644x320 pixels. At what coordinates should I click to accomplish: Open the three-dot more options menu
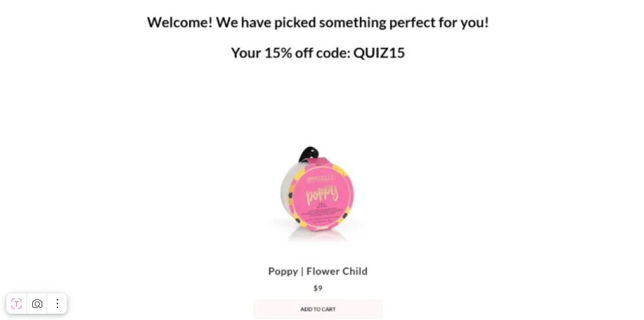(57, 304)
